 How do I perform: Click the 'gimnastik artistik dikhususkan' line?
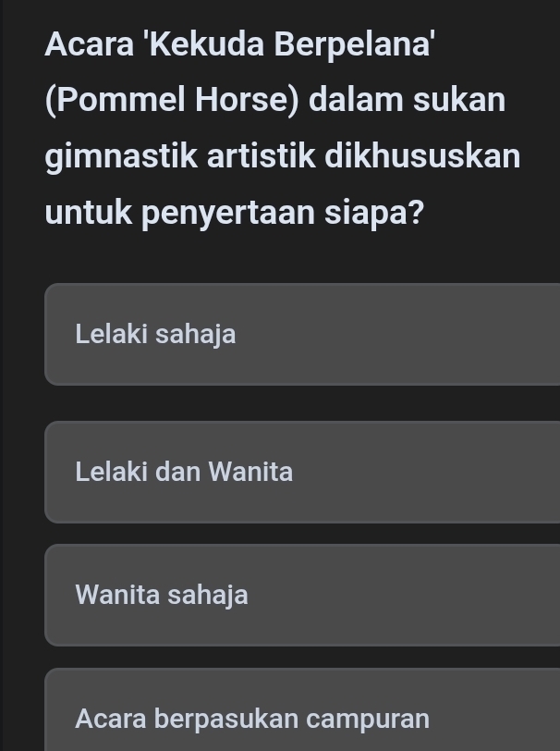pos(282,156)
